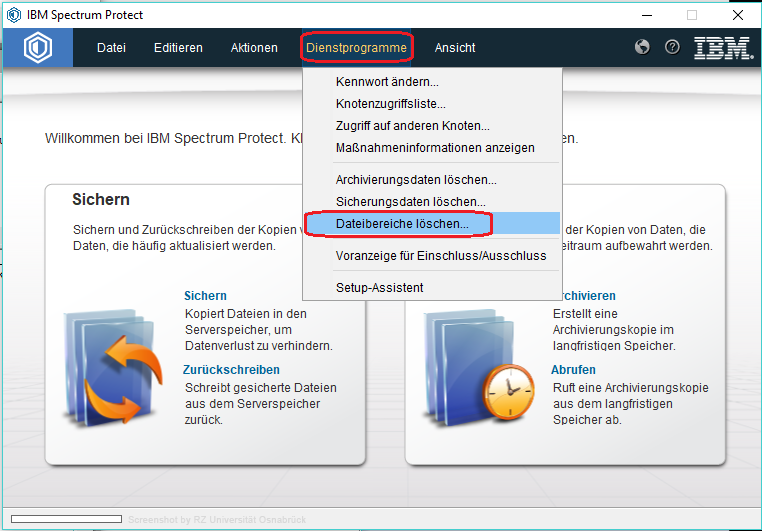This screenshot has height=531, width=762.
Task: Choose Dateibereiche löschen menu entry
Action: pyautogui.click(x=402, y=224)
